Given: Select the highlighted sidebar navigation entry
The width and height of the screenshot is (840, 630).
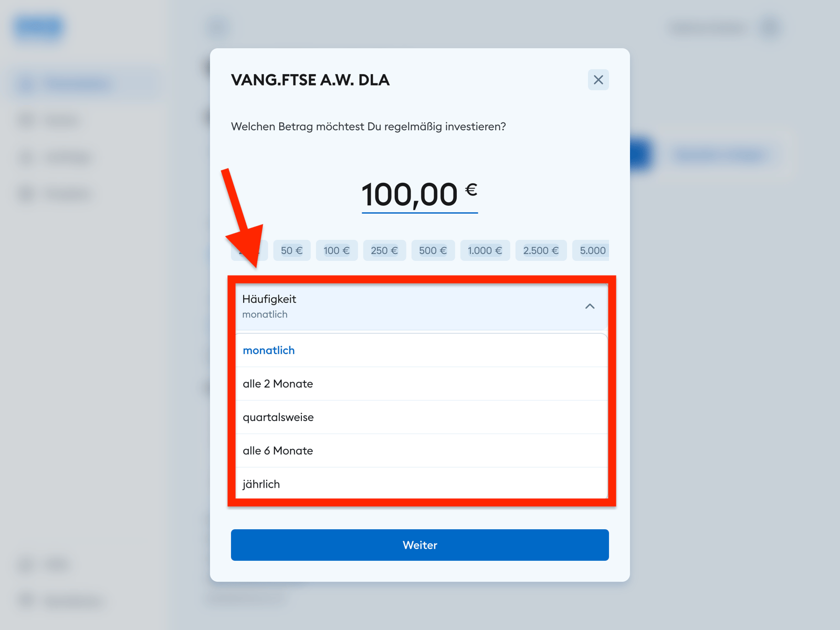Looking at the screenshot, I should [x=78, y=83].
